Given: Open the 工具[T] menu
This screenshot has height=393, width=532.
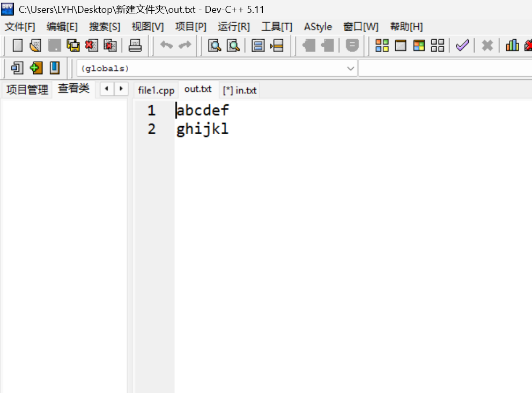Looking at the screenshot, I should pyautogui.click(x=277, y=26).
